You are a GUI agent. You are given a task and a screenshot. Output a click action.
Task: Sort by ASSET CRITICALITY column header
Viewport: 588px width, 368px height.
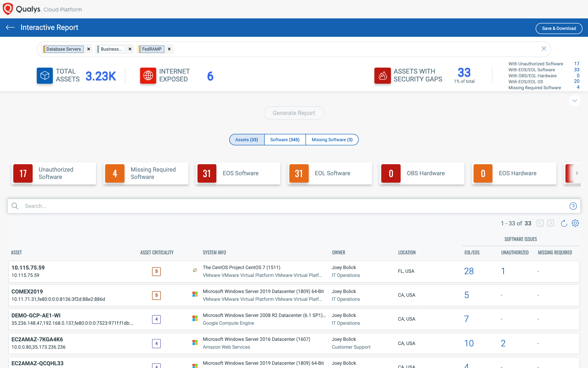tap(157, 253)
